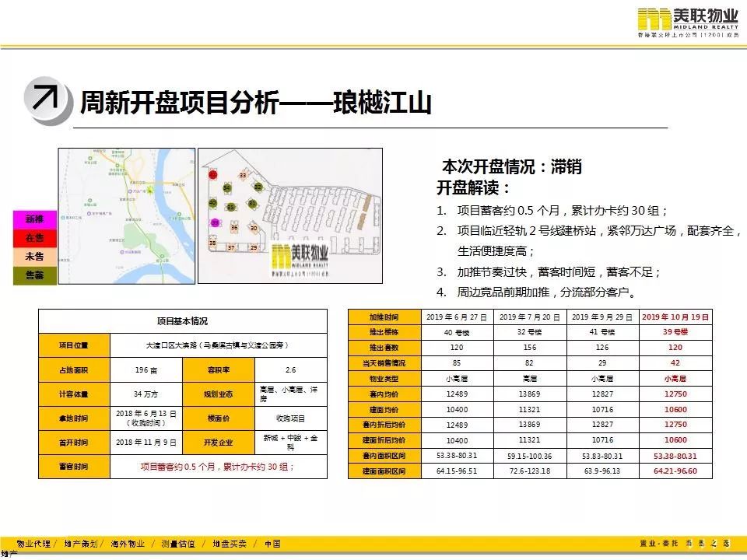Click 海外物业 in the footer bar
The image size is (747, 560).
(x=128, y=544)
